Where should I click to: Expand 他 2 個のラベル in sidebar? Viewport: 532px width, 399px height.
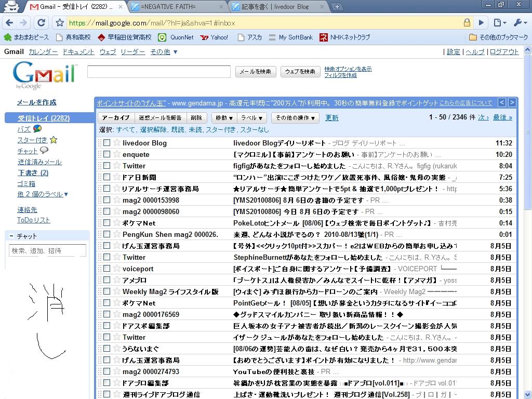point(43,194)
